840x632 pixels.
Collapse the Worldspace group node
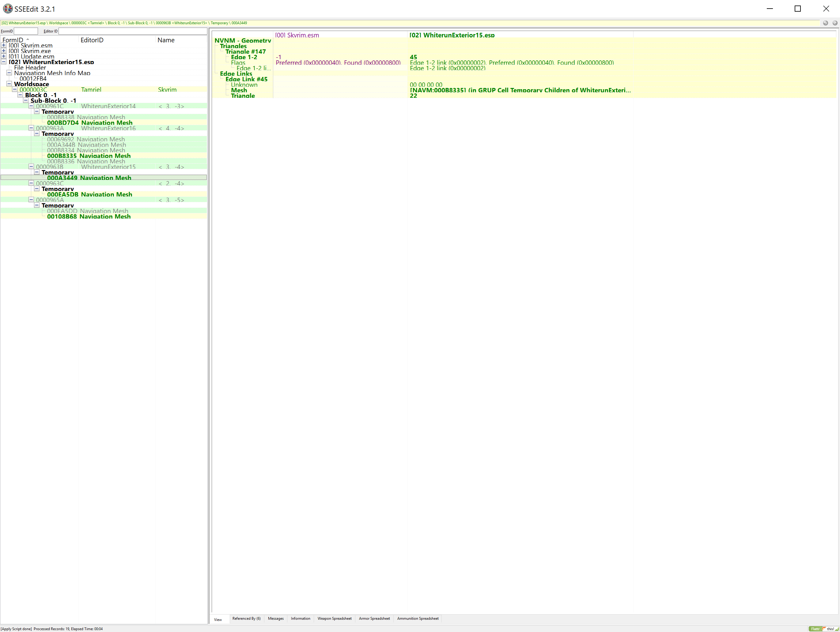pyautogui.click(x=9, y=84)
